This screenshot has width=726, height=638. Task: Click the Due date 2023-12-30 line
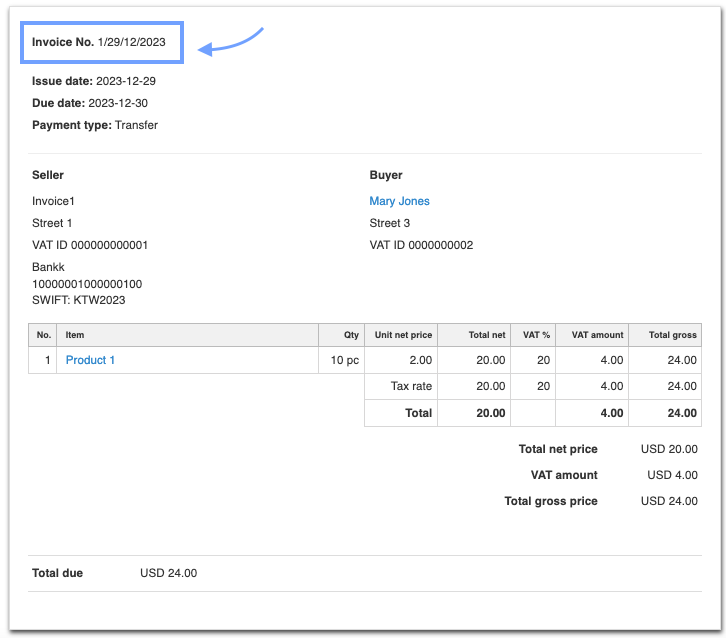pos(90,103)
